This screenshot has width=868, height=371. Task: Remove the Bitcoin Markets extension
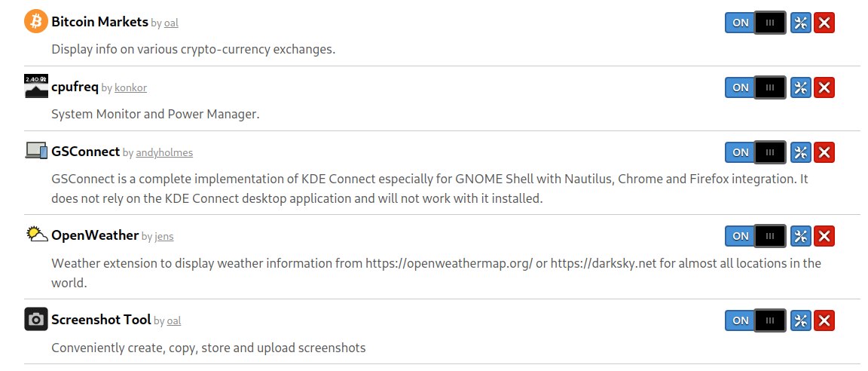click(824, 23)
